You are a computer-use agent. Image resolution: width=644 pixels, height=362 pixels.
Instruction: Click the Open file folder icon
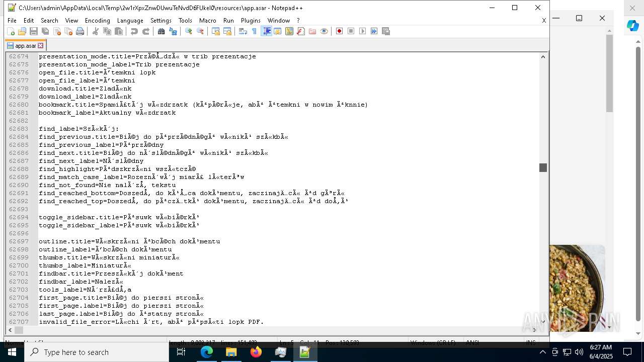tap(22, 31)
